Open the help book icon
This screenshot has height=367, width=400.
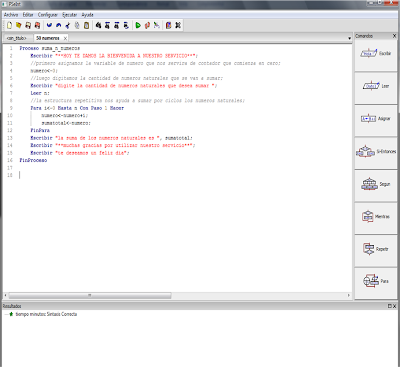click(x=169, y=25)
